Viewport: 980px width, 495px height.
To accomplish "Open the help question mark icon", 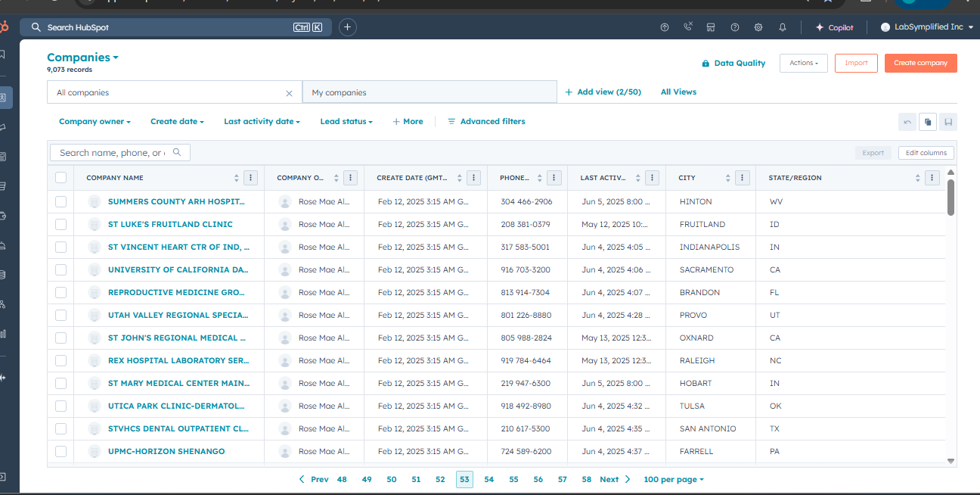I will (735, 27).
